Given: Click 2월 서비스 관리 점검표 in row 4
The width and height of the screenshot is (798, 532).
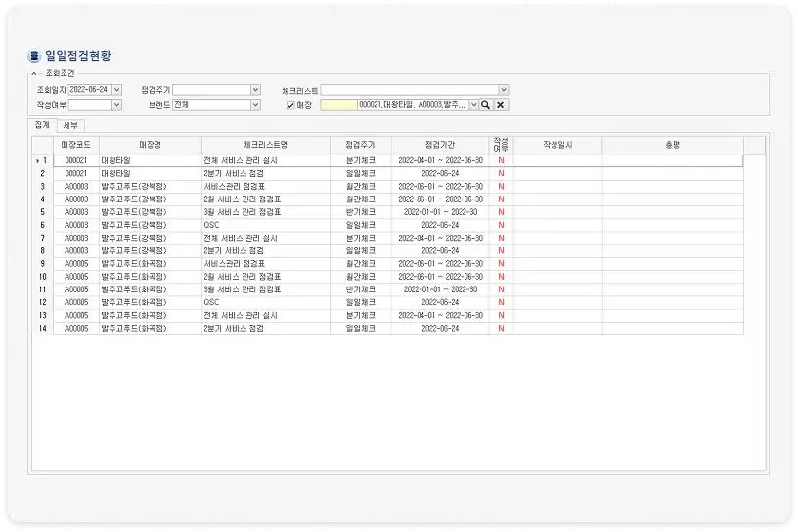Looking at the screenshot, I should click(x=243, y=199).
